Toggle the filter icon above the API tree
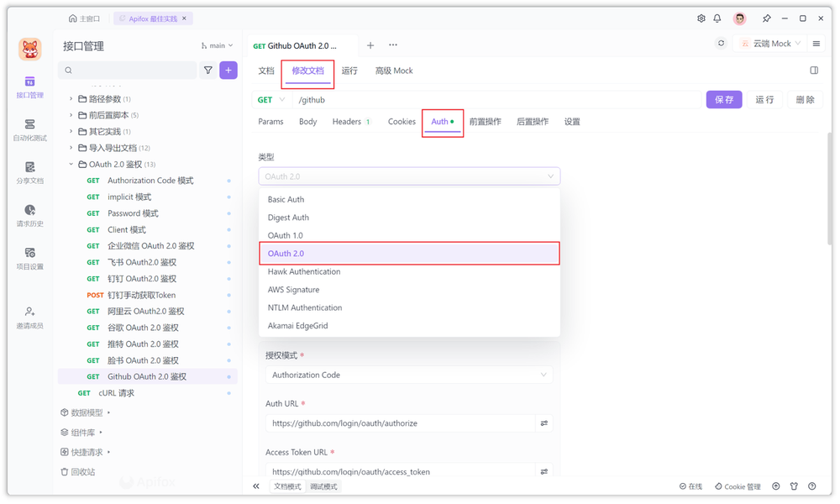Viewport: 840px width, 504px height. pos(207,71)
